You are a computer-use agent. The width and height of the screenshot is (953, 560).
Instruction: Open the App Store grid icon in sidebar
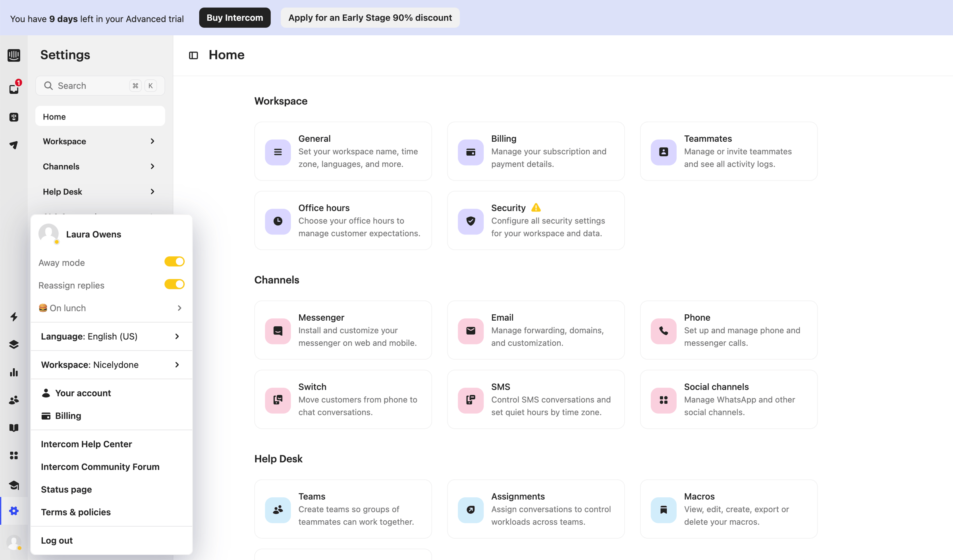tap(14, 455)
